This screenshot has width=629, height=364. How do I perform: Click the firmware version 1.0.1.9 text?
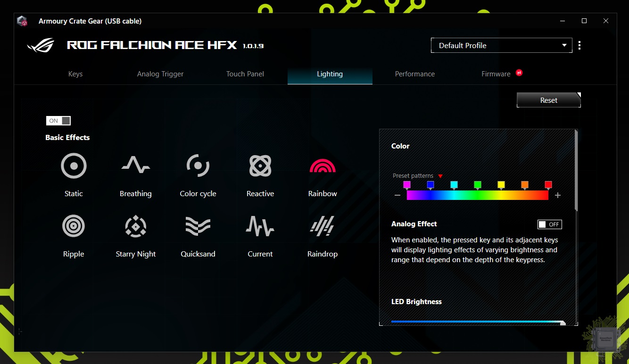[253, 46]
